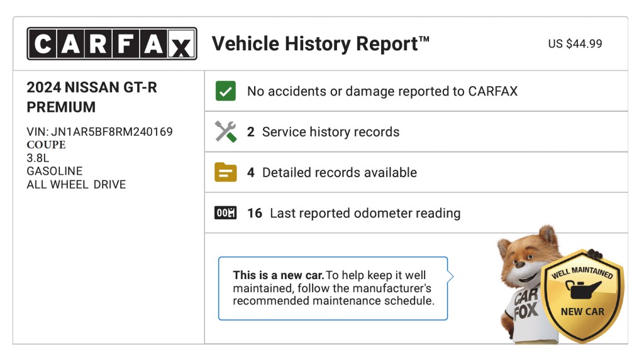The width and height of the screenshot is (644, 352).
Task: Click the US $44.99 price label
Action: pyautogui.click(x=575, y=43)
